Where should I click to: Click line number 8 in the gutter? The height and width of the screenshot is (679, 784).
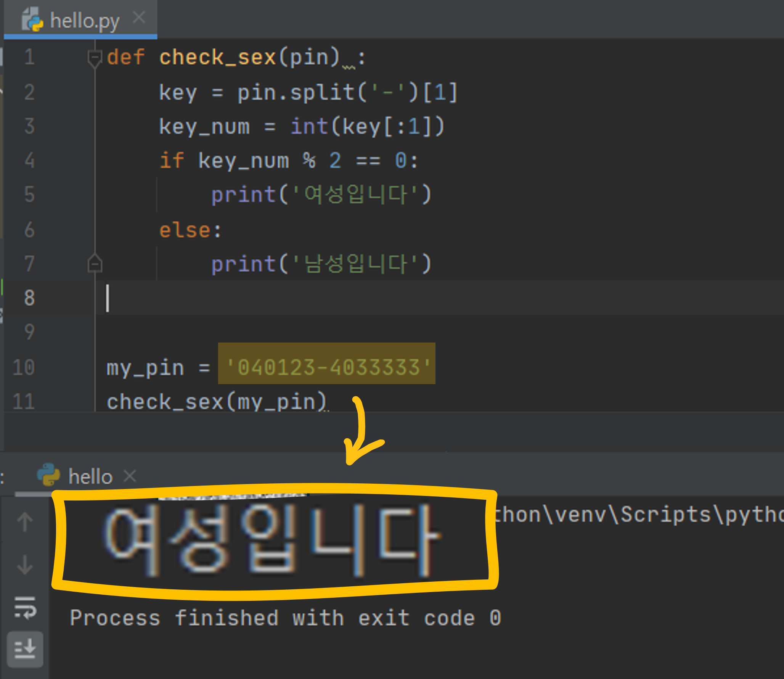[x=29, y=298]
